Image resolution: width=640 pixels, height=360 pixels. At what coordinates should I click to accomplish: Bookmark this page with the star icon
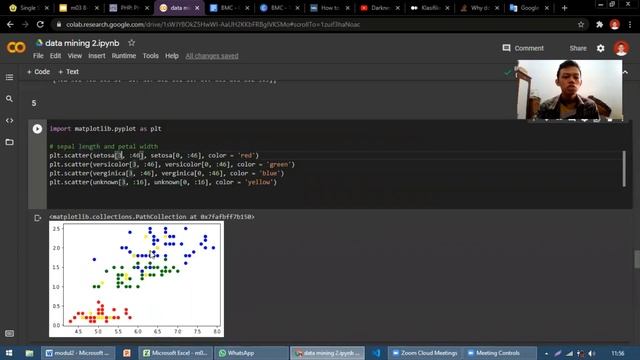coord(581,24)
